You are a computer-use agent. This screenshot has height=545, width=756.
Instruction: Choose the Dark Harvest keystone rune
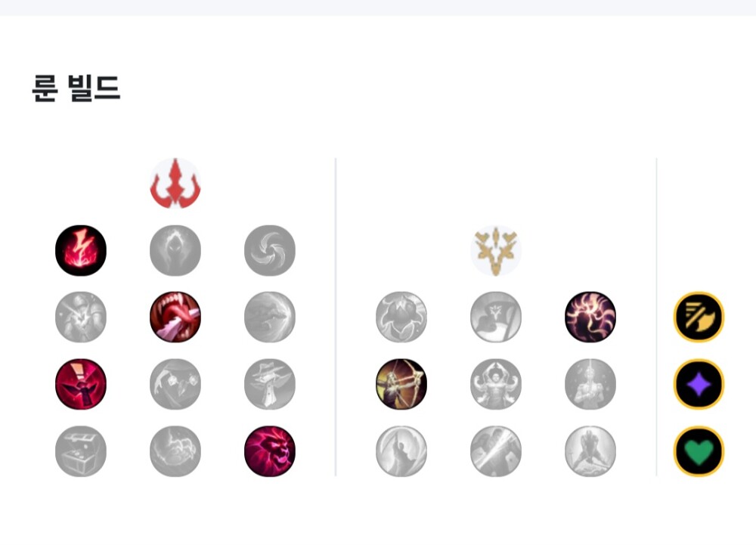pyautogui.click(x=175, y=250)
